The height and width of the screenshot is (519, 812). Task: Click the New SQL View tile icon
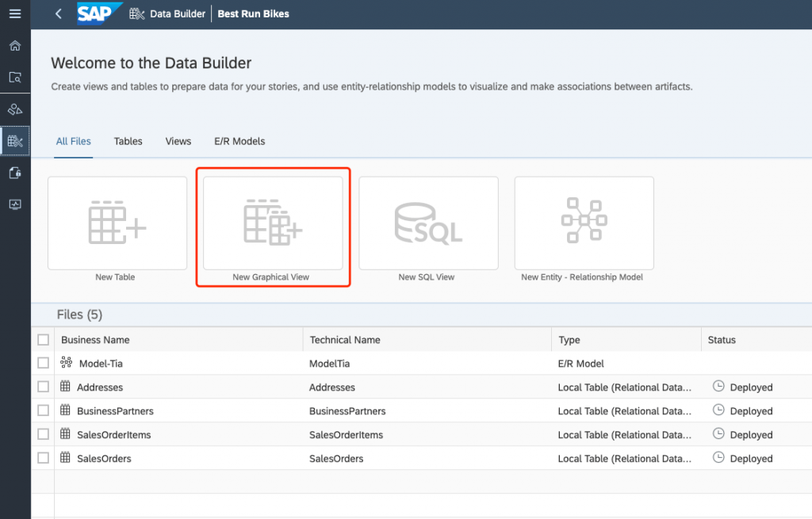click(x=428, y=223)
